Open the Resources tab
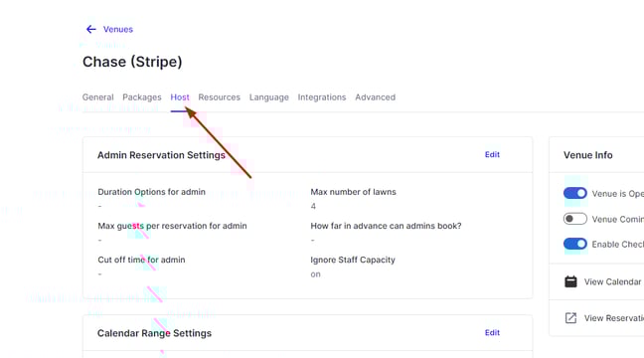The height and width of the screenshot is (358, 644). [x=220, y=97]
